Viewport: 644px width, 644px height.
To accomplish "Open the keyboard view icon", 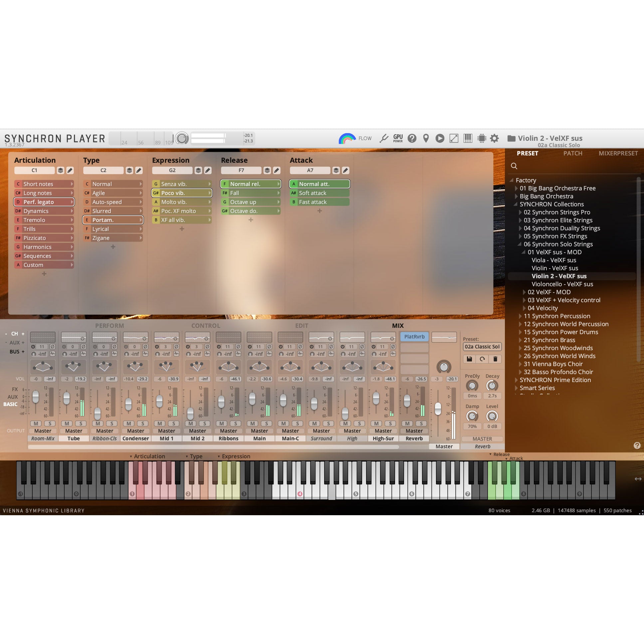I will coord(468,138).
